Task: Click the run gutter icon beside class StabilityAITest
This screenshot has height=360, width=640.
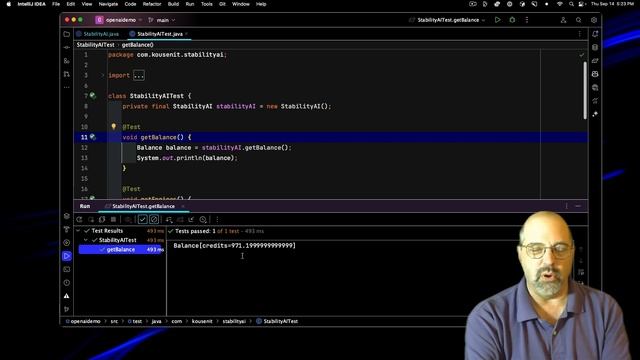Action: pyautogui.click(x=93, y=96)
